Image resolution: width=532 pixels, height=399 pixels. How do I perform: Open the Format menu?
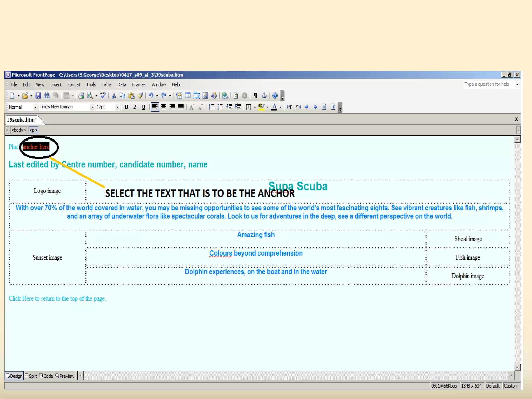point(74,85)
